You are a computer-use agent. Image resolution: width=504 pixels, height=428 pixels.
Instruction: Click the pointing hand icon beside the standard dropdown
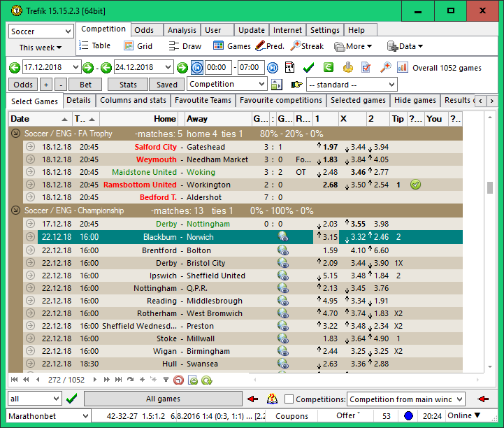pos(296,85)
